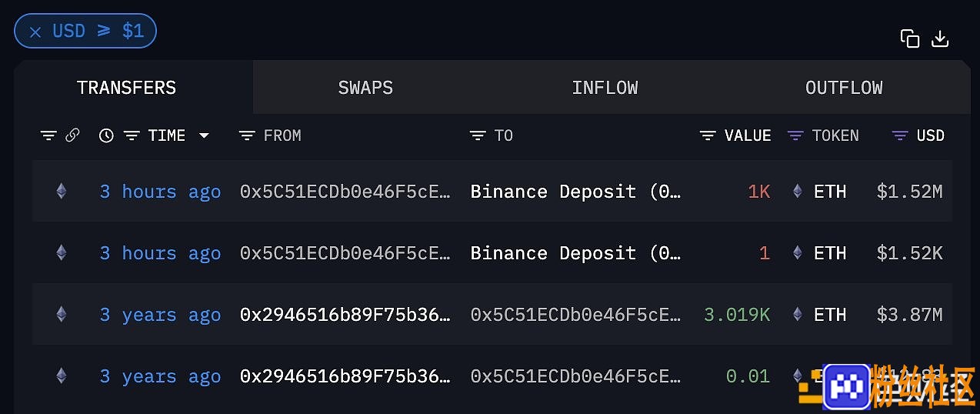
Task: Toggle the clock time format icon
Action: coord(106,135)
